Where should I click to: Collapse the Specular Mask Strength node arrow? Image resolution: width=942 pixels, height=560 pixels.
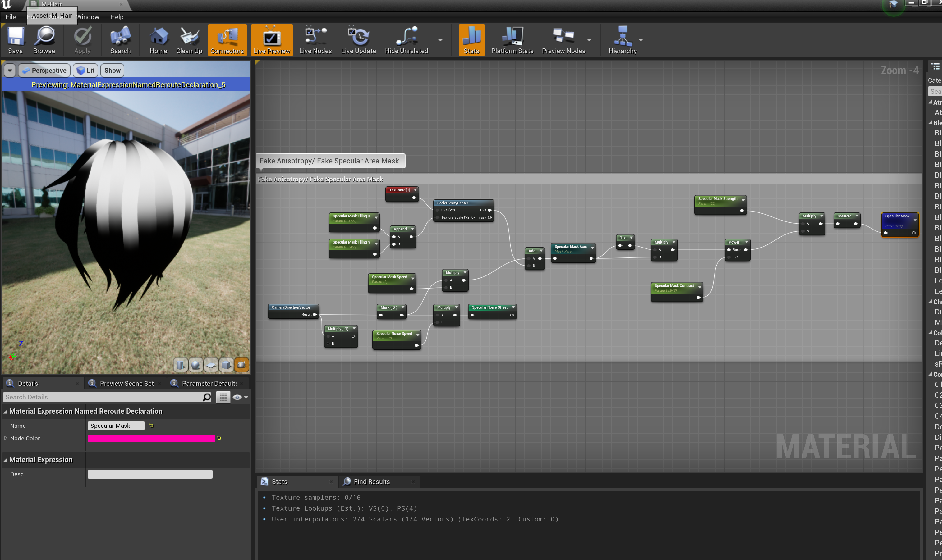743,200
